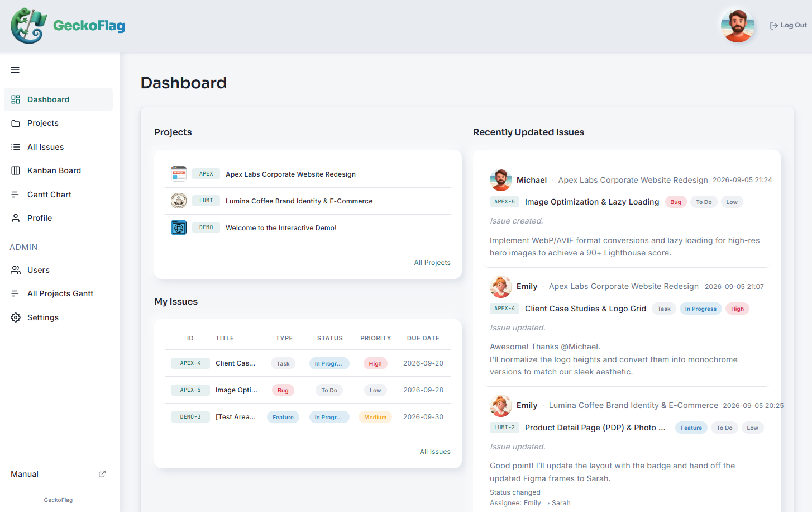Click APEX-5 ID in My Issues table
Viewport: 812px width, 512px height.
click(x=190, y=390)
